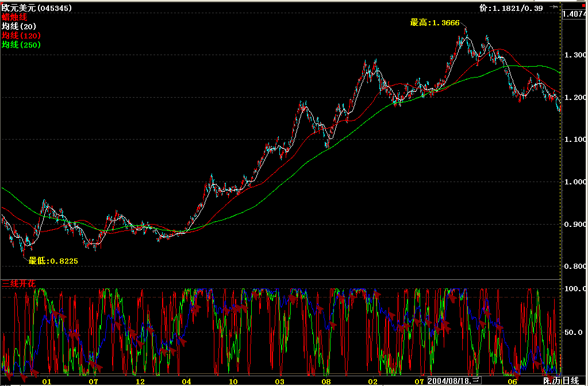This screenshot has height=386, width=588.
Task: Click the 50.0 indicator axis label
Action: 574,333
